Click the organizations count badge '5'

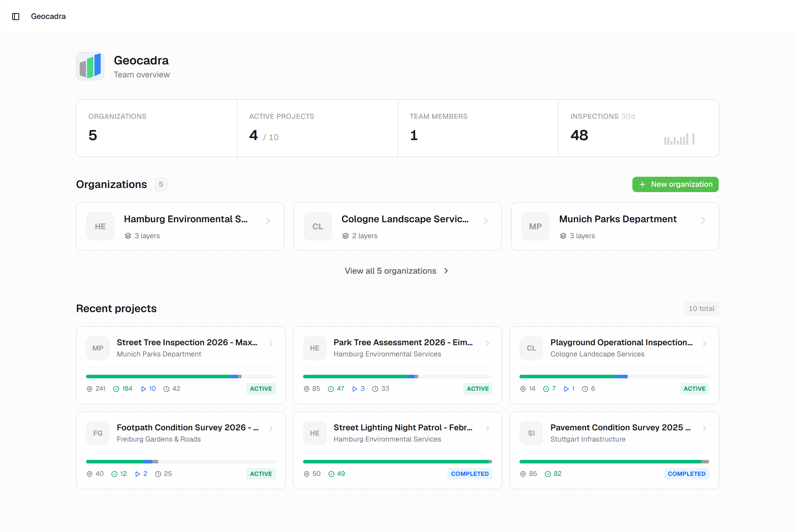click(x=161, y=184)
